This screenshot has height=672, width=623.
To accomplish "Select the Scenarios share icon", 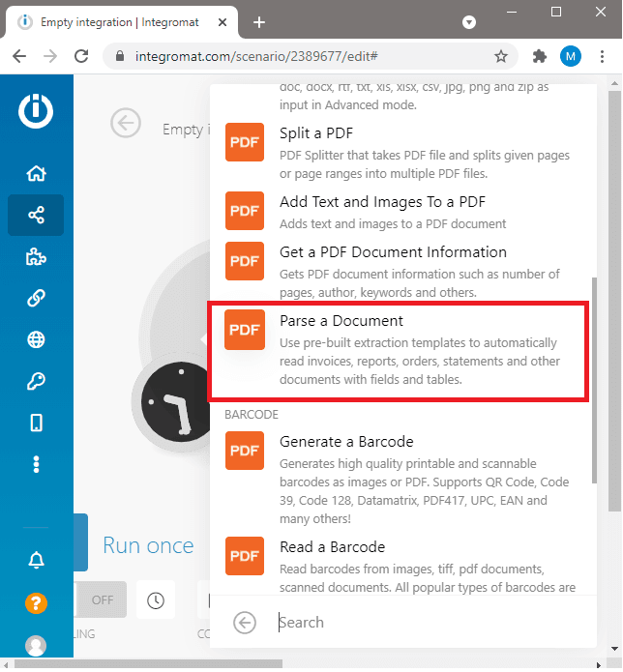I will point(36,216).
